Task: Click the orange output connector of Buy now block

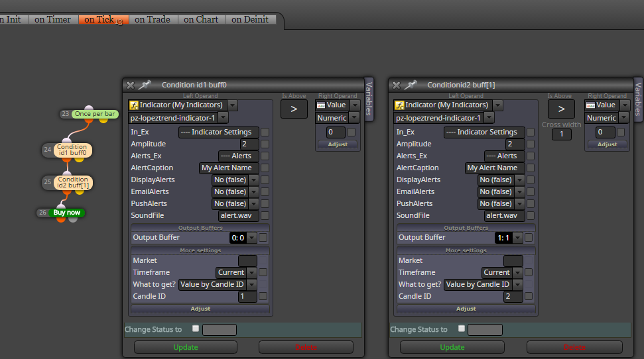Action: click(x=61, y=219)
